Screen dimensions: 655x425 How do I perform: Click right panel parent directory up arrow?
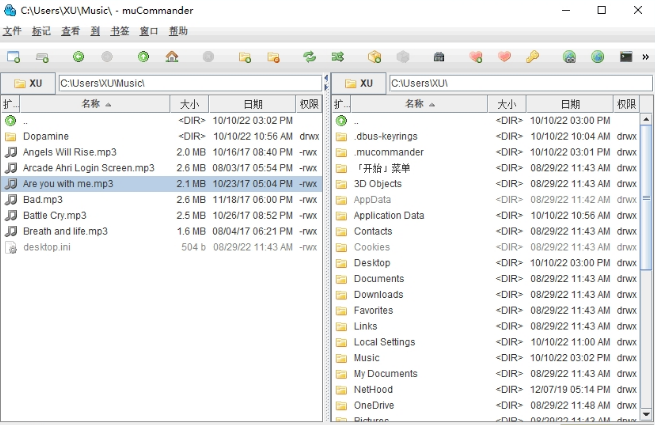(x=341, y=121)
